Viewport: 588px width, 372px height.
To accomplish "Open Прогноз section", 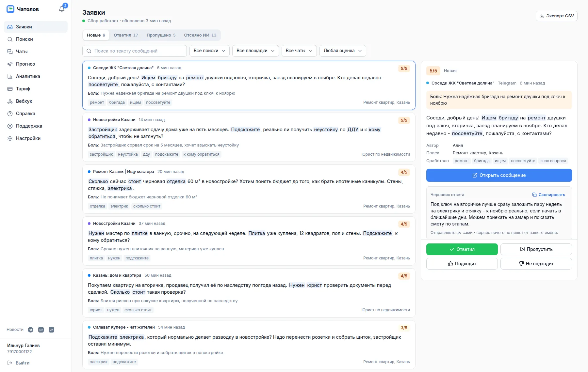I will [x=36, y=64].
